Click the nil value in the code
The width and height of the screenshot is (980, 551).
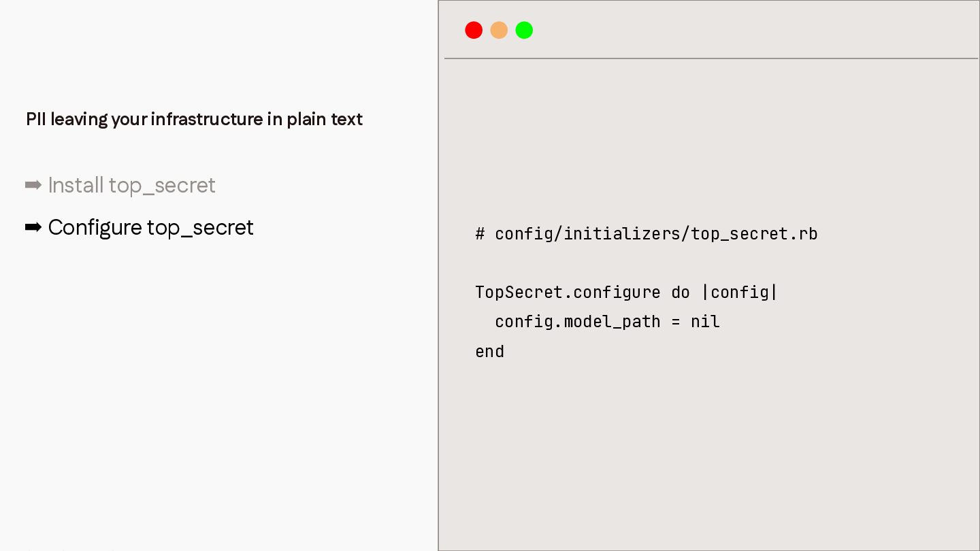point(705,322)
